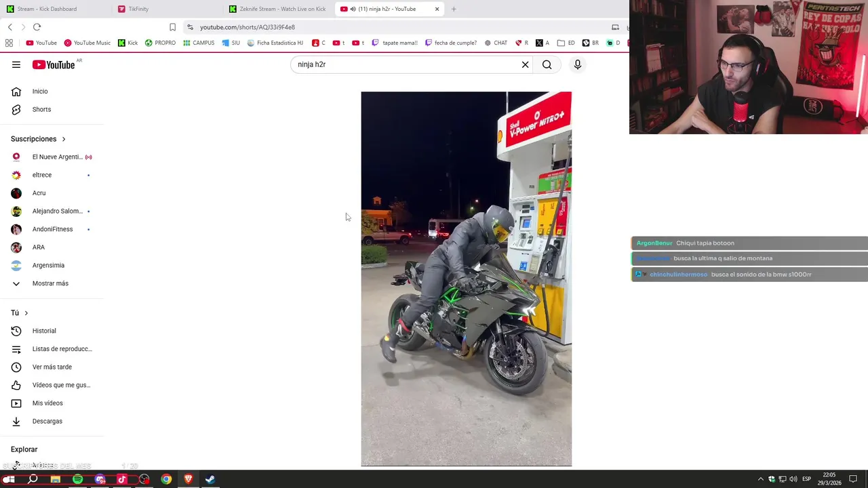The width and height of the screenshot is (868, 488).
Task: Show hidden system tray icons
Action: (x=760, y=479)
